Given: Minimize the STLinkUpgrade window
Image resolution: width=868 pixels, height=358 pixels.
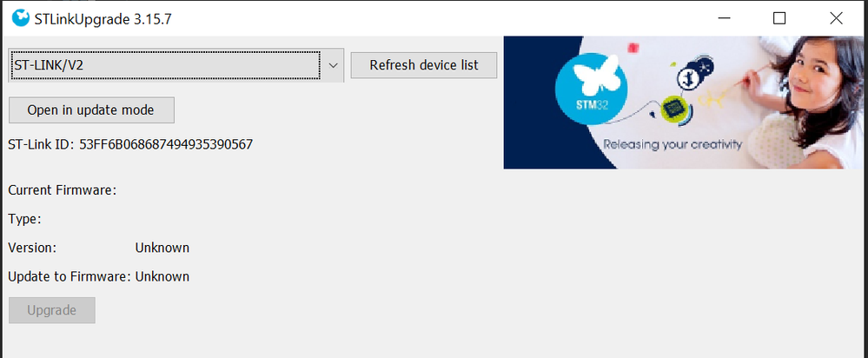Looking at the screenshot, I should [724, 18].
